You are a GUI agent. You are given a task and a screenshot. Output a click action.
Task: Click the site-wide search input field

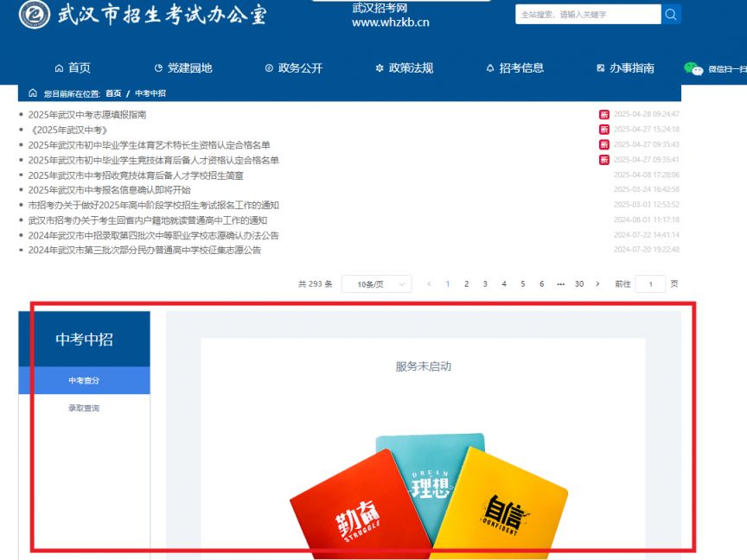tap(588, 15)
